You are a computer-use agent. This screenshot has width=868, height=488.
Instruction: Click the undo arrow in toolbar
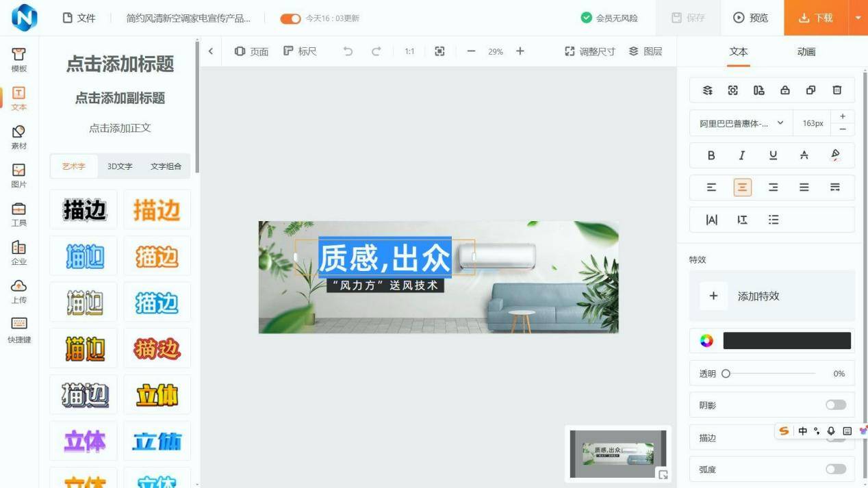(348, 51)
